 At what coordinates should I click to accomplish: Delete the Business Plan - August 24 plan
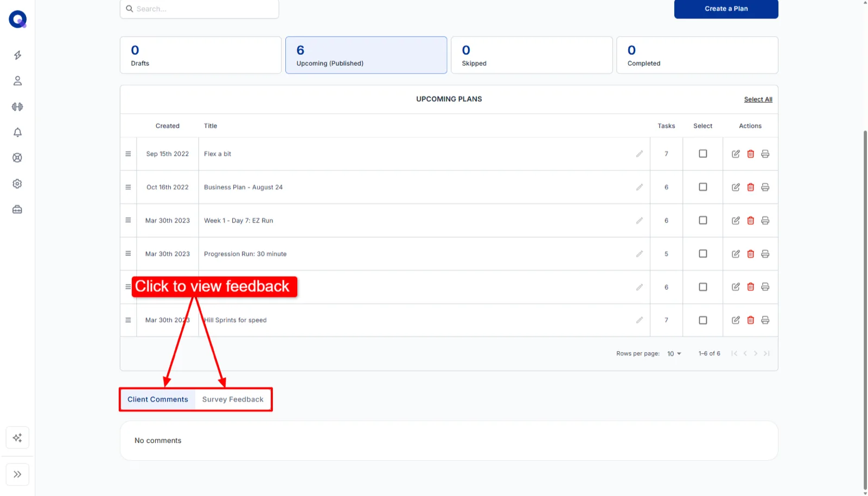pyautogui.click(x=751, y=187)
